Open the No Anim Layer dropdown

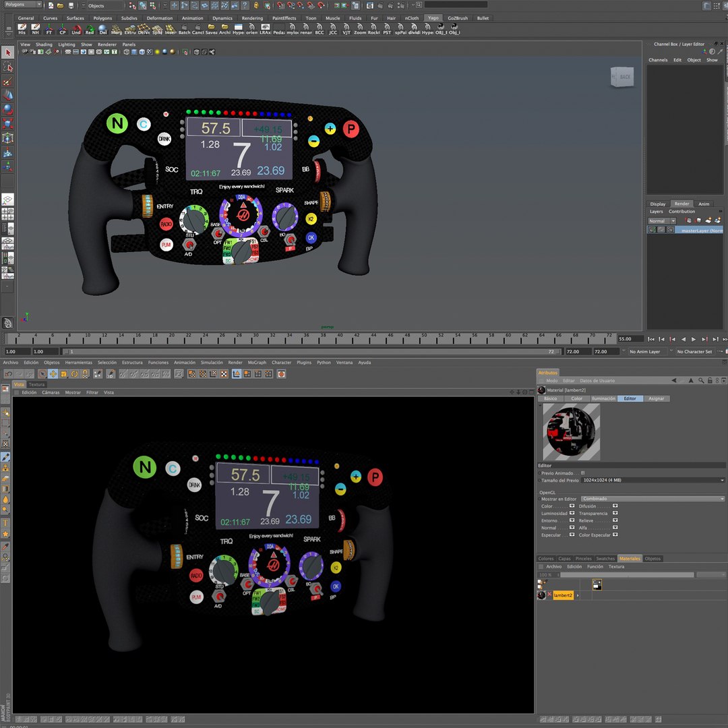click(x=648, y=351)
